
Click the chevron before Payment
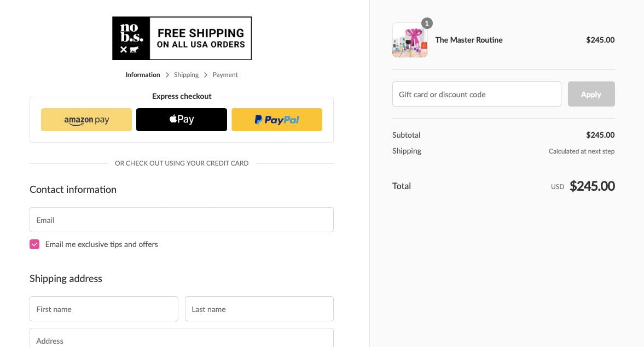[x=206, y=75]
